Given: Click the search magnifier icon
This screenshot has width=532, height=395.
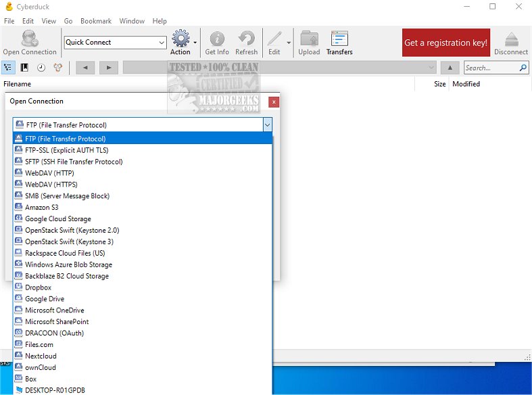Looking at the screenshot, I should pos(523,68).
